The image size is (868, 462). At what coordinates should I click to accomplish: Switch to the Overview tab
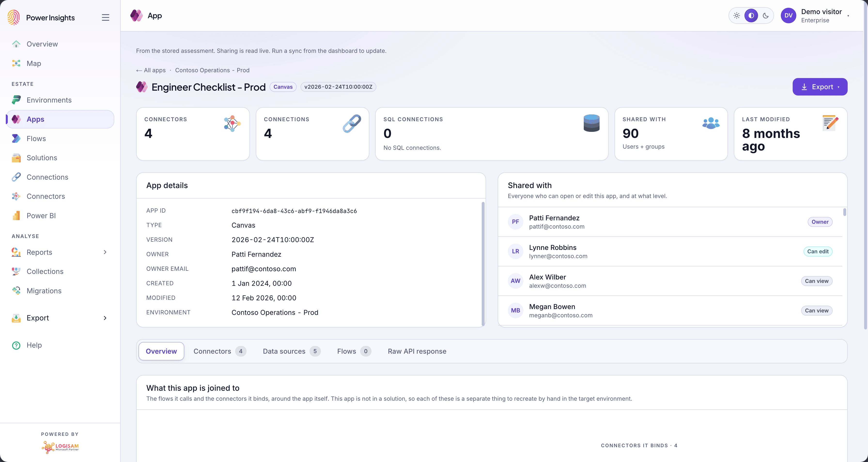[x=161, y=351]
